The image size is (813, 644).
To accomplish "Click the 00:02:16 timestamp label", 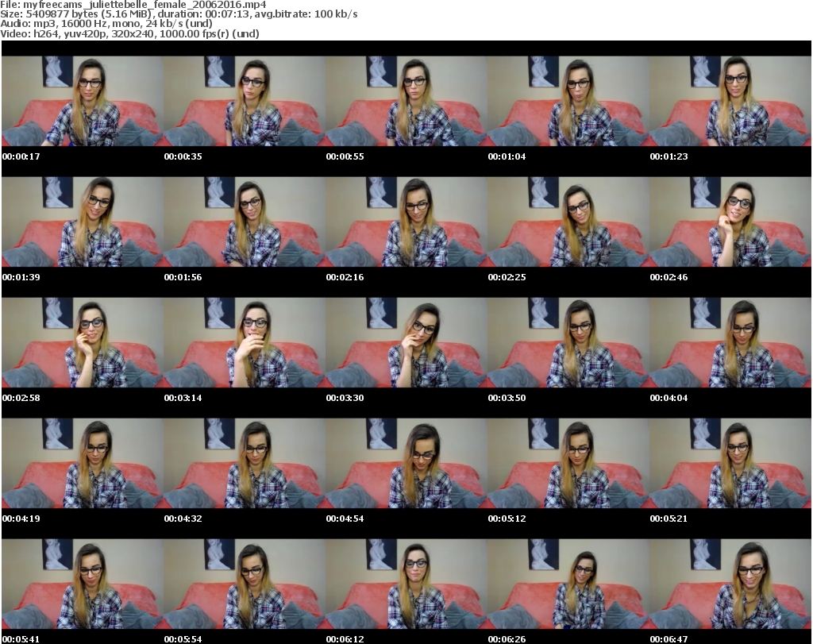I will [x=345, y=277].
